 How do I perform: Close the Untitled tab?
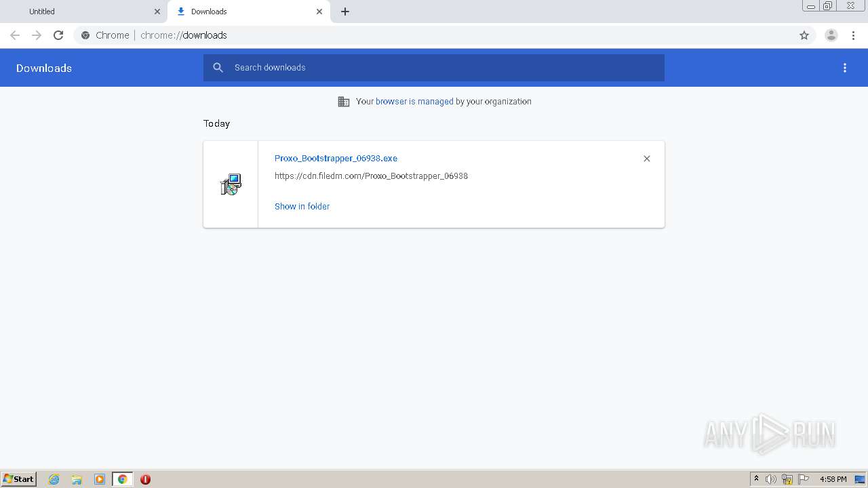point(157,12)
